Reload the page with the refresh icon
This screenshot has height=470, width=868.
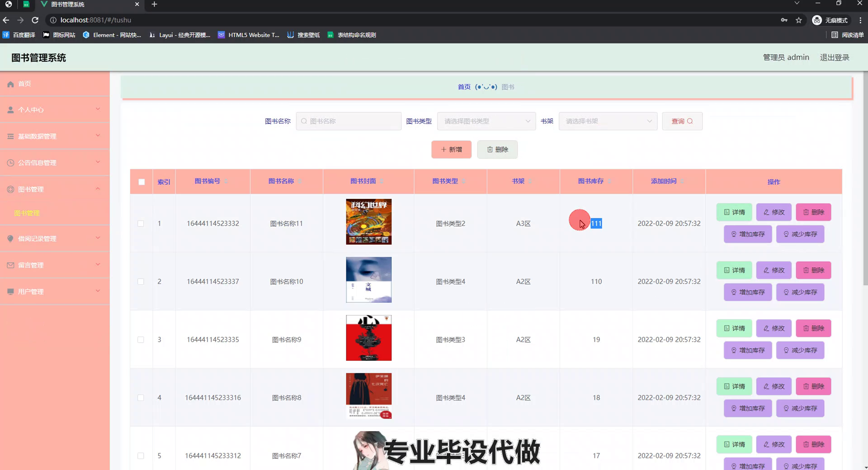(35, 20)
